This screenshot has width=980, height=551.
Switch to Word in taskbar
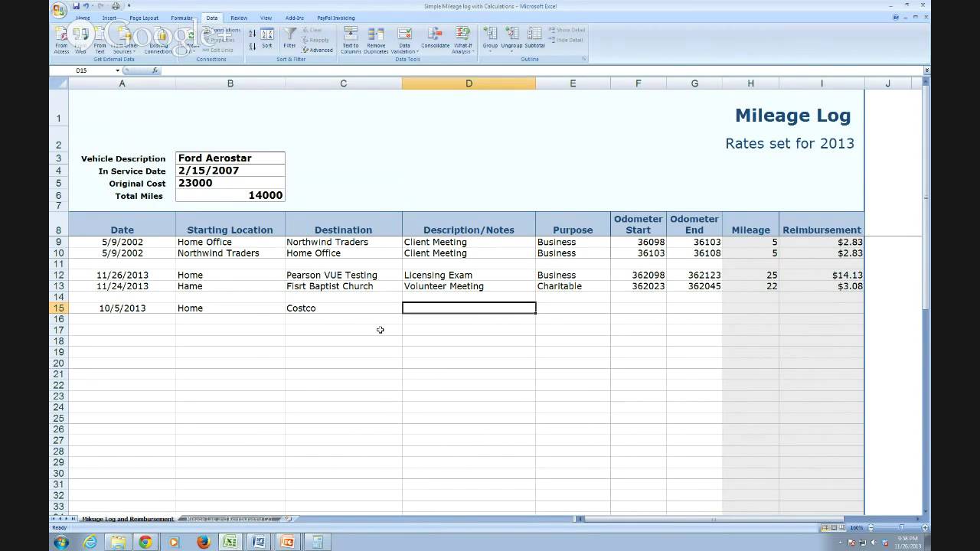tap(258, 543)
